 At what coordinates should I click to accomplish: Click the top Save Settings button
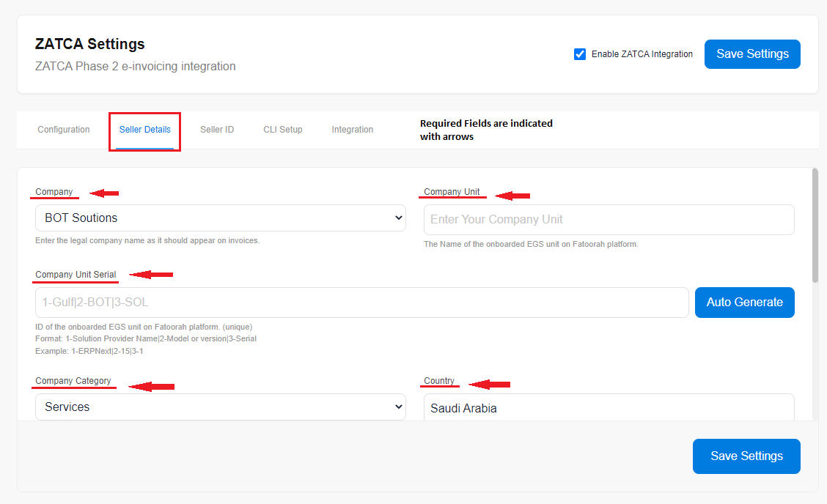tap(752, 54)
